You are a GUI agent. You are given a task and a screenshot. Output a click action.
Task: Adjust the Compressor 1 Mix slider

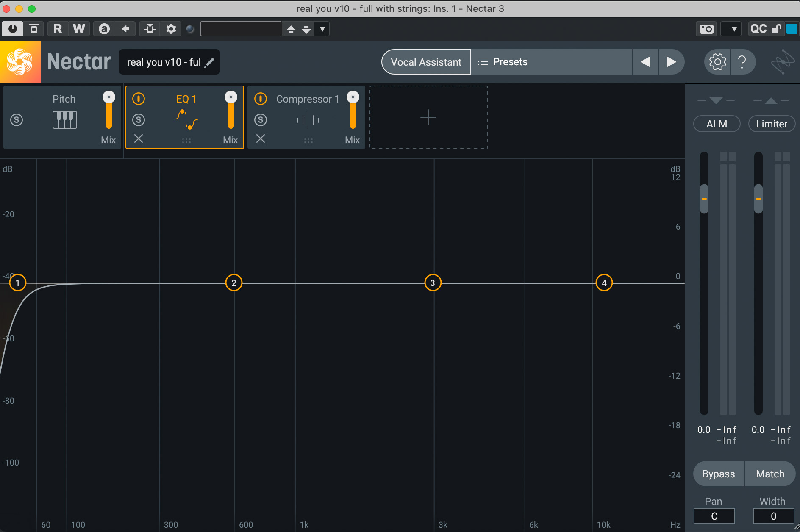click(353, 110)
